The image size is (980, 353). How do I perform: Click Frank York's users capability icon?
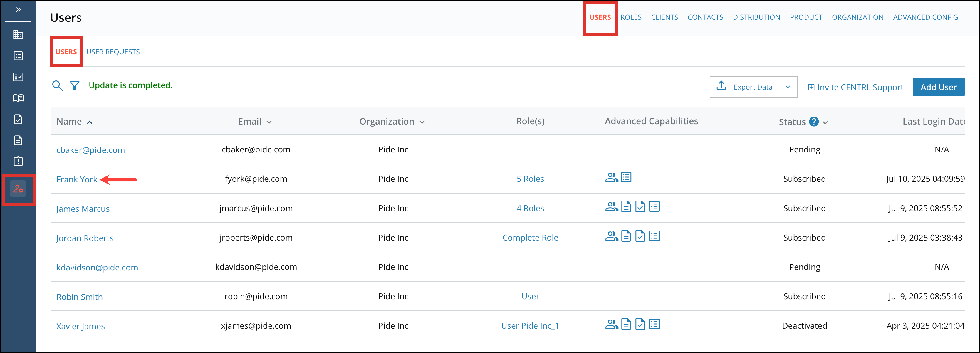pyautogui.click(x=611, y=177)
